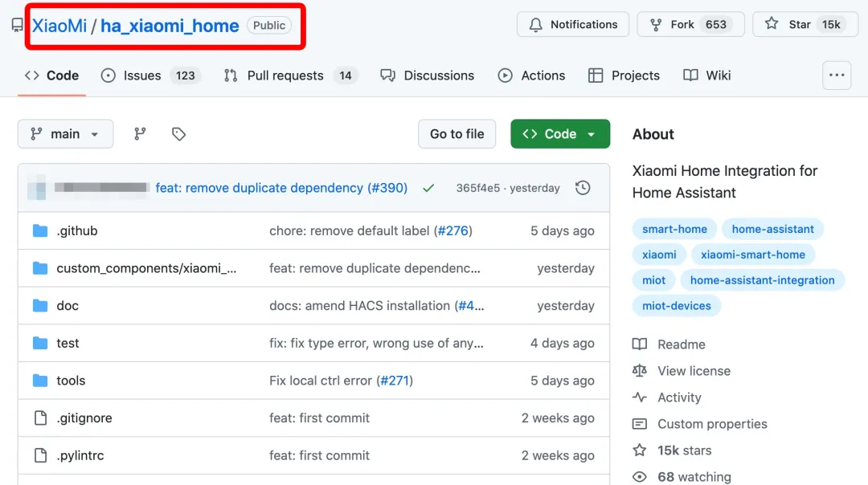This screenshot has width=868, height=485.
Task: View branches via the branch icon
Action: point(140,134)
